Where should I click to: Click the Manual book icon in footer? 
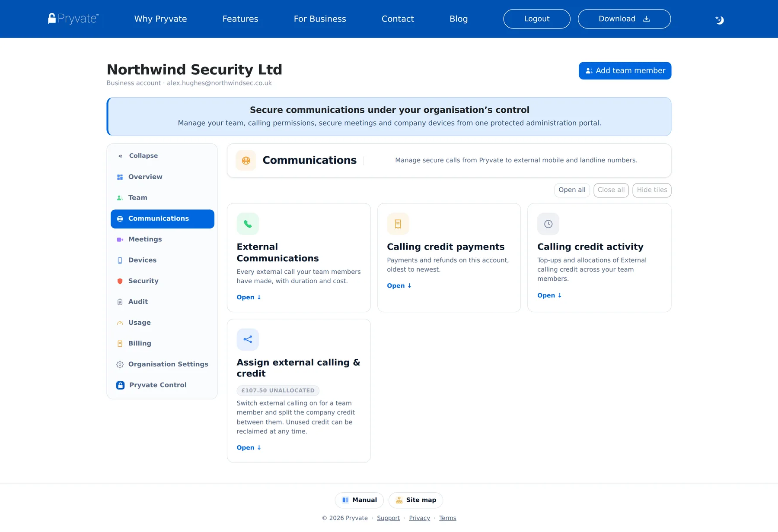point(345,500)
